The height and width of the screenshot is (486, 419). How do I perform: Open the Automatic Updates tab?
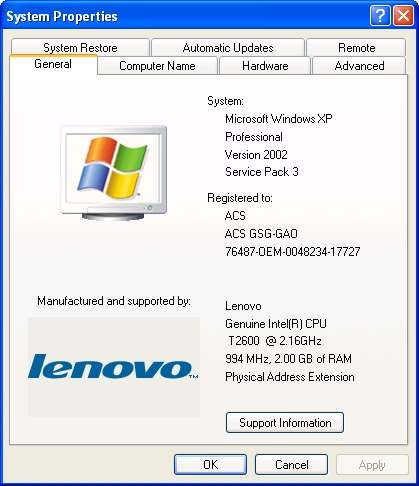pyautogui.click(x=228, y=48)
